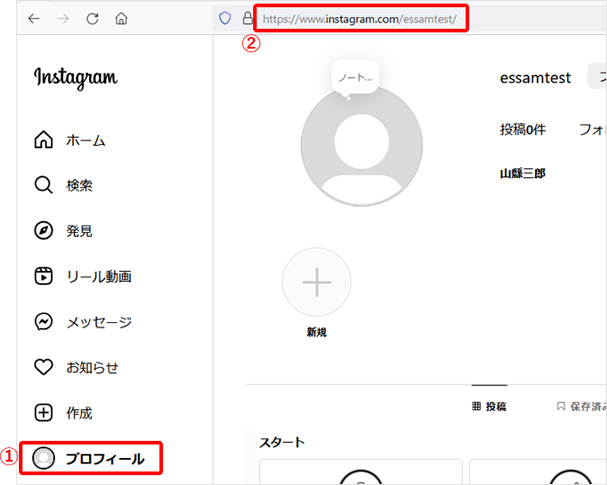Click the essamtest username heading
Image resolution: width=607 pixels, height=485 pixels.
pos(535,78)
